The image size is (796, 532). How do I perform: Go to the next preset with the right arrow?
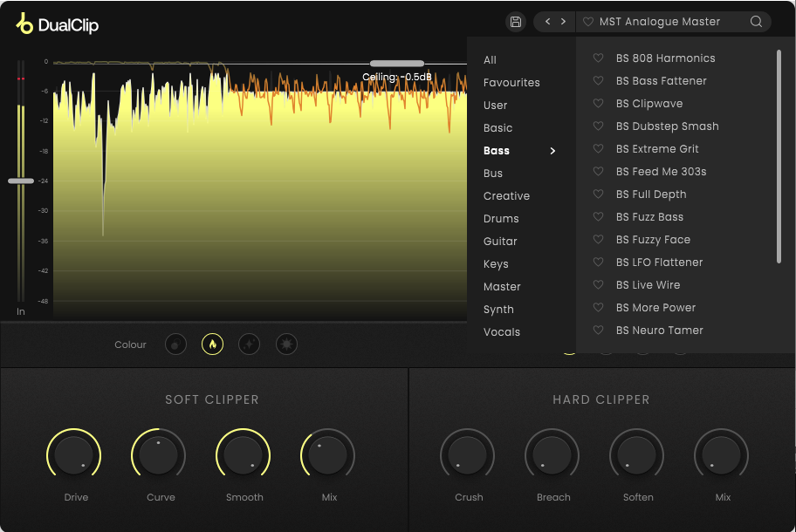564,22
